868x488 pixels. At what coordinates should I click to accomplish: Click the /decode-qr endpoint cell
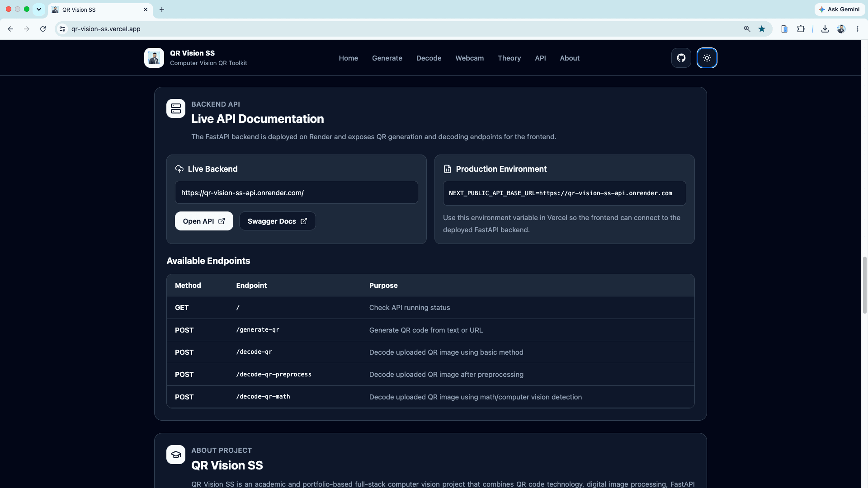pos(254,352)
